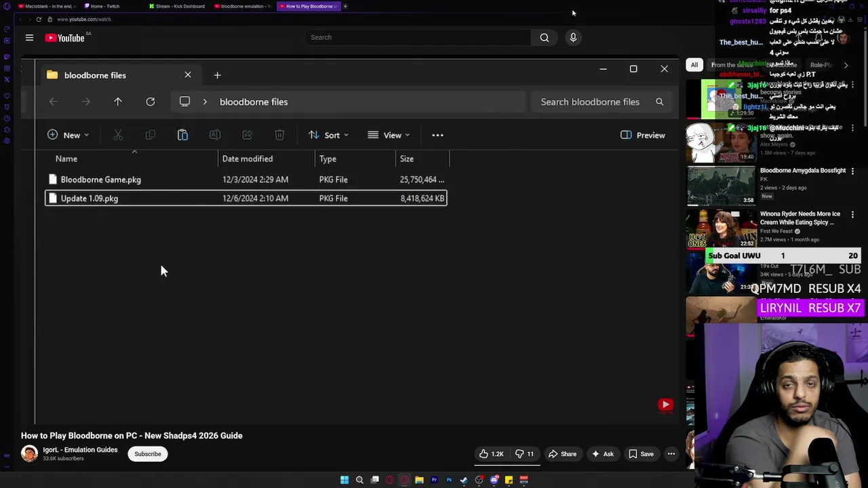The image size is (868, 488).
Task: Open the See more ellipsis menu
Action: [437, 135]
